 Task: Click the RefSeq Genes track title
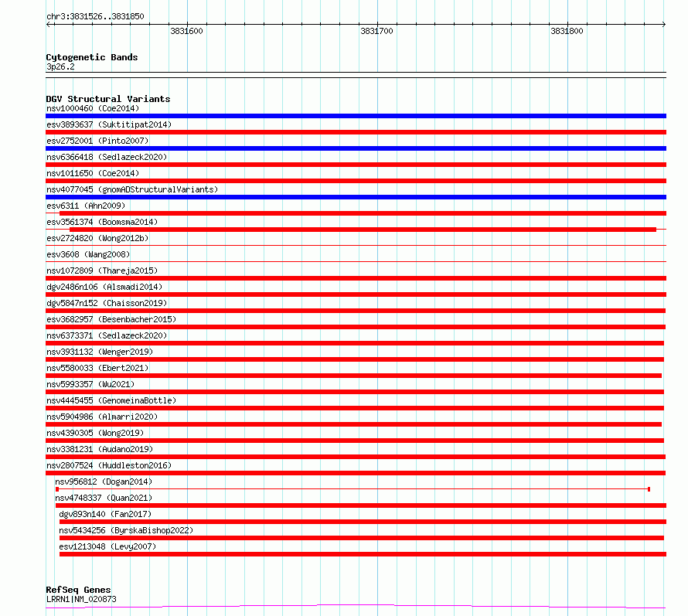click(78, 590)
